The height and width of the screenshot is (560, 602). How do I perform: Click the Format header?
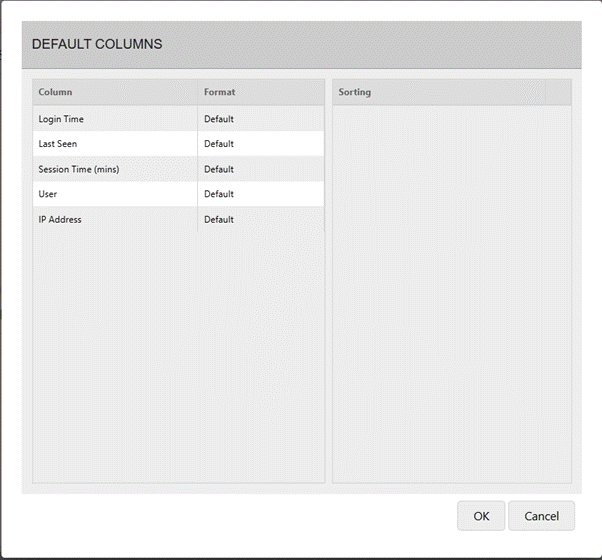click(x=261, y=92)
